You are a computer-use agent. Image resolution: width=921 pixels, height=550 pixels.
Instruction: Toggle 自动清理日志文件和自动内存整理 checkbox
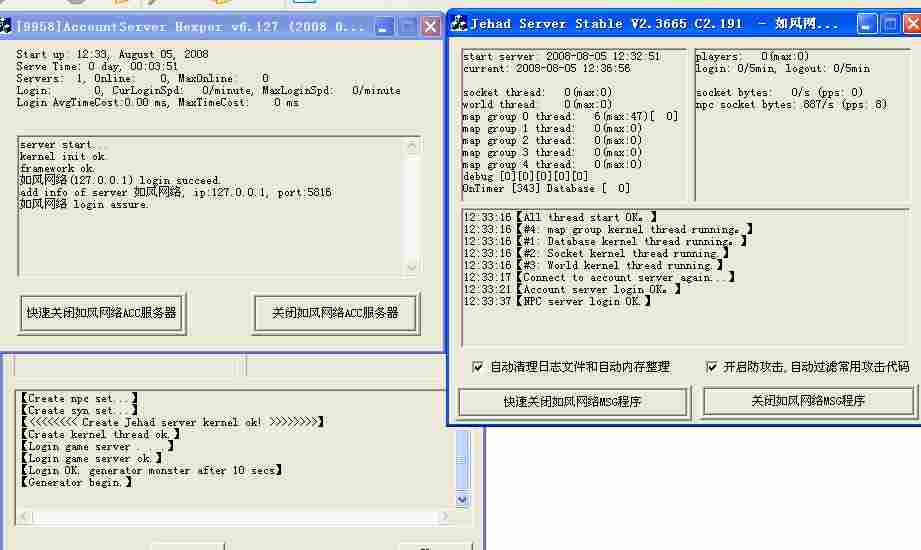(478, 367)
